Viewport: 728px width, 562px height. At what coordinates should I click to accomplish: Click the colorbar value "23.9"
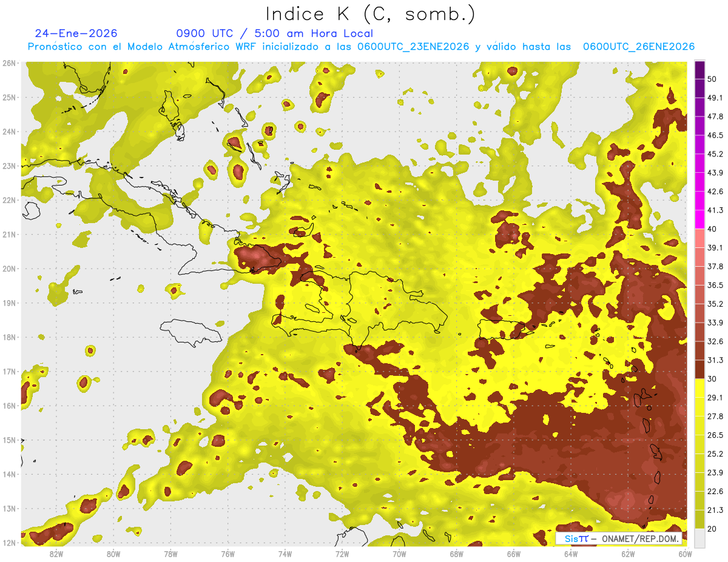(x=716, y=473)
